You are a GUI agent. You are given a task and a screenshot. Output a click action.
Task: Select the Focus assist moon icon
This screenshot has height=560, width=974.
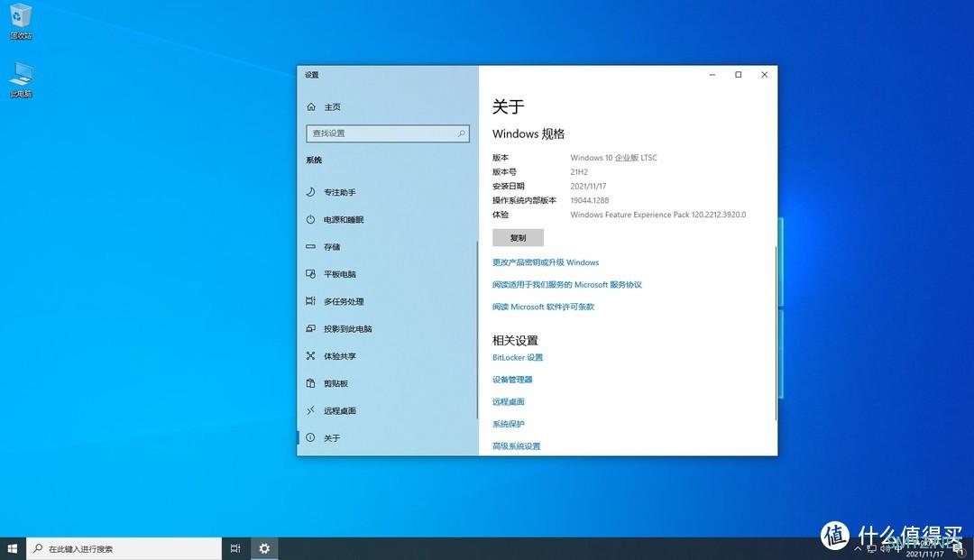[x=310, y=192]
